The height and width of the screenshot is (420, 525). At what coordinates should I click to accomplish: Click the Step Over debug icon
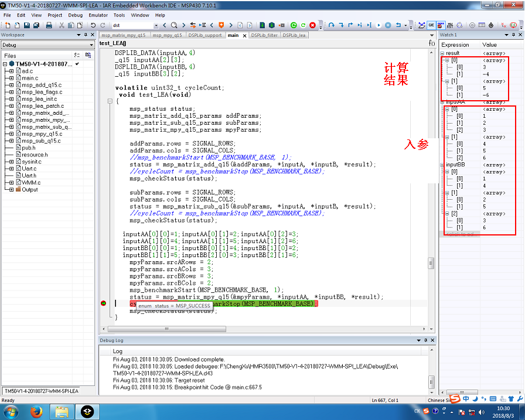pos(332,26)
